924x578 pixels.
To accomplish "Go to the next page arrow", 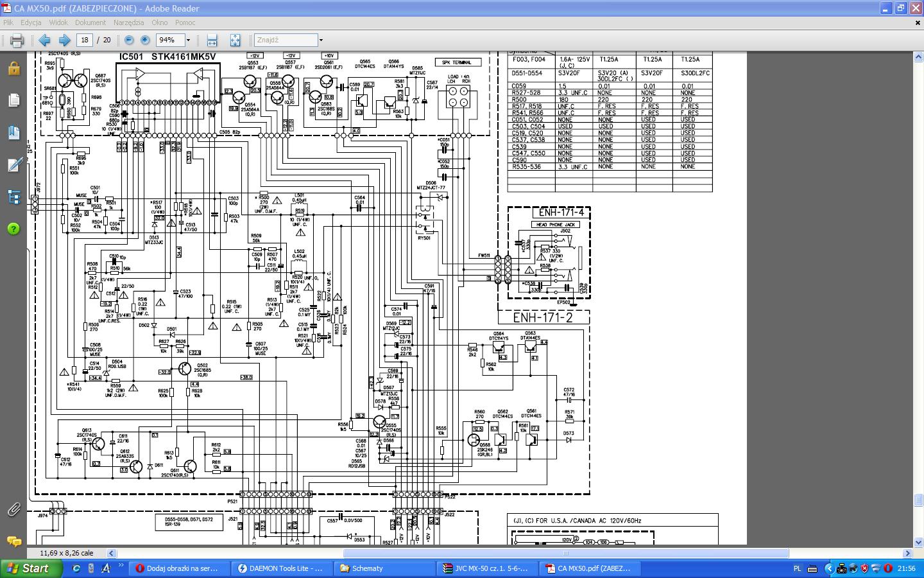I will [64, 40].
